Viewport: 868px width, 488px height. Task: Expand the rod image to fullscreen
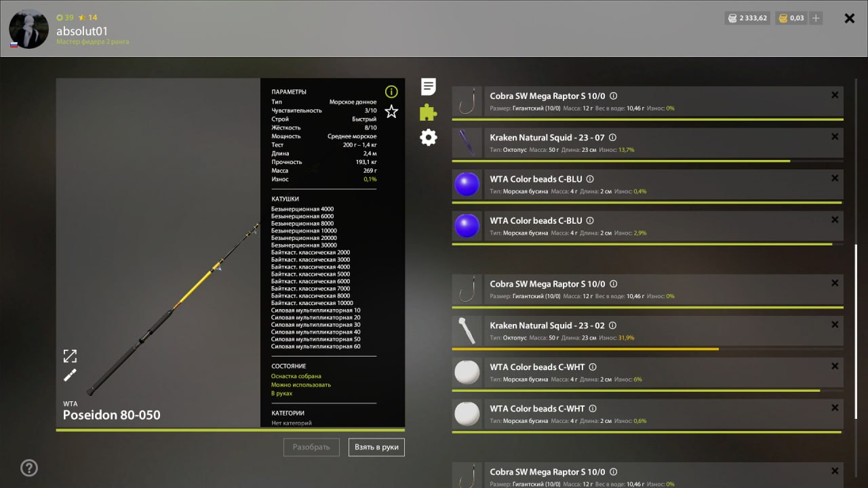(x=70, y=356)
